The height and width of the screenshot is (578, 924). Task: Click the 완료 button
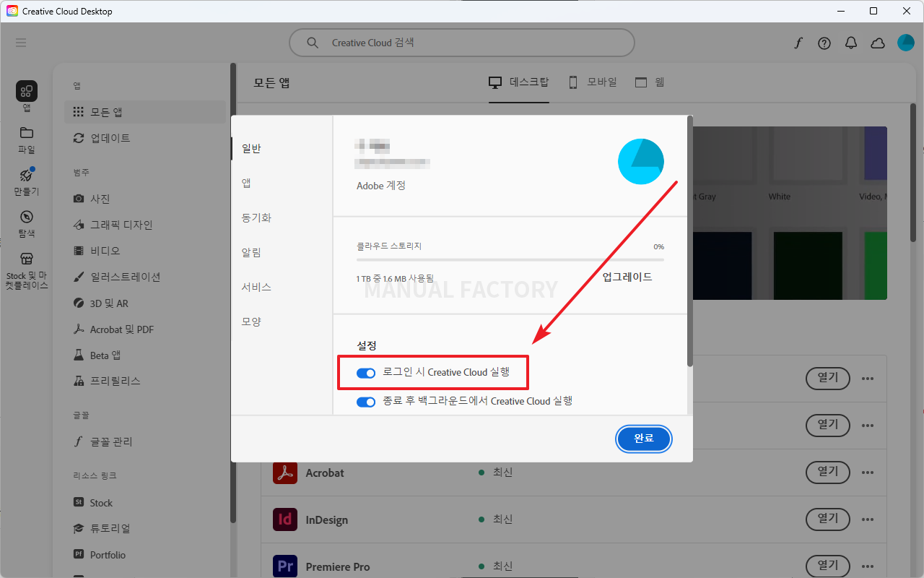tap(644, 439)
